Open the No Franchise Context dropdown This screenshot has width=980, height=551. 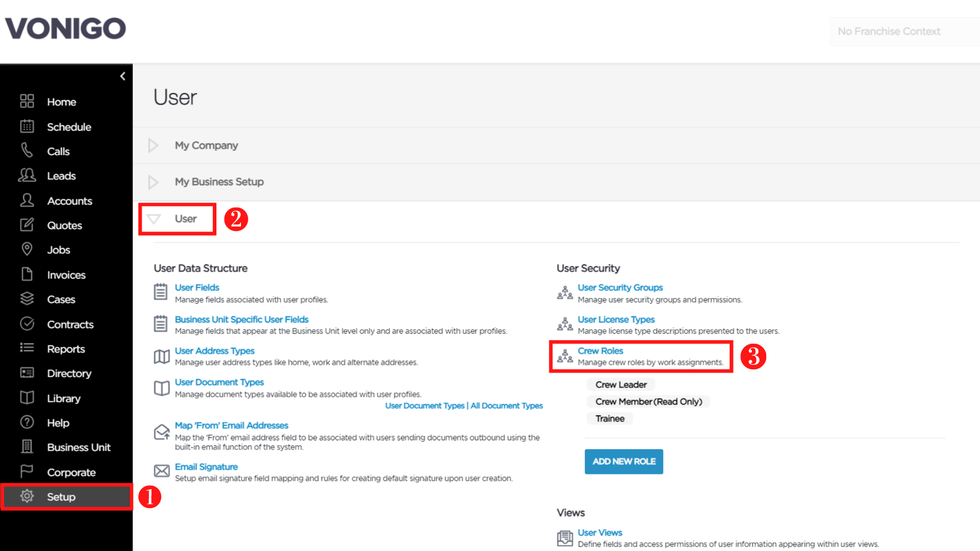coord(905,31)
